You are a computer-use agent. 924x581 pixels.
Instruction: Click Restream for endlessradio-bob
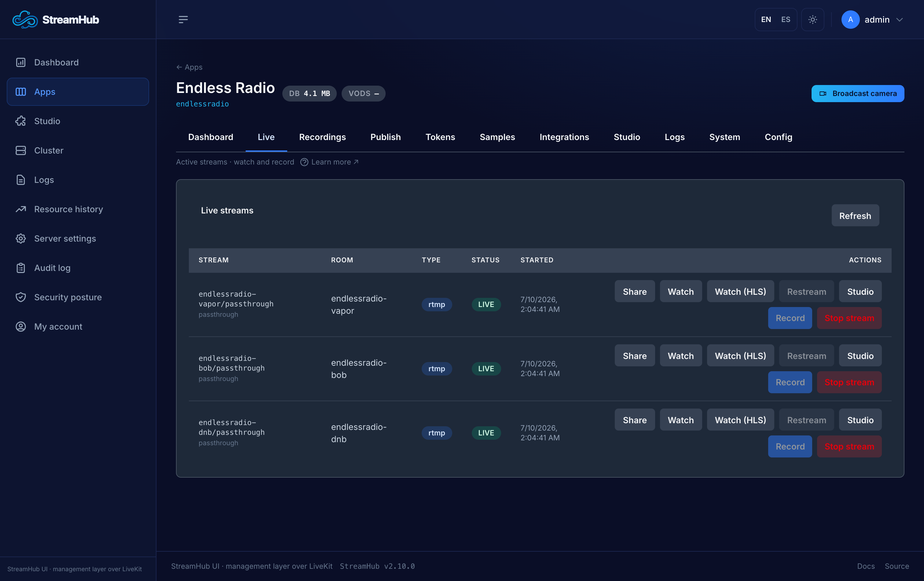[807, 356]
